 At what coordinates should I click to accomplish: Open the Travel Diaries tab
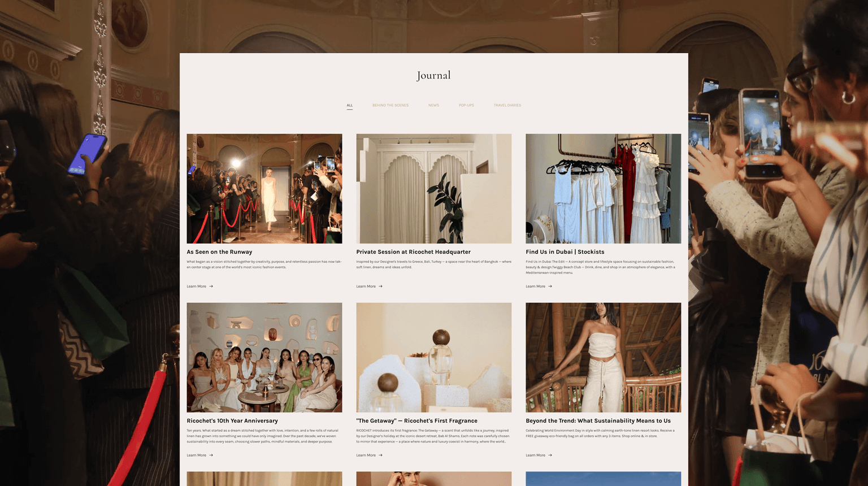[507, 105]
